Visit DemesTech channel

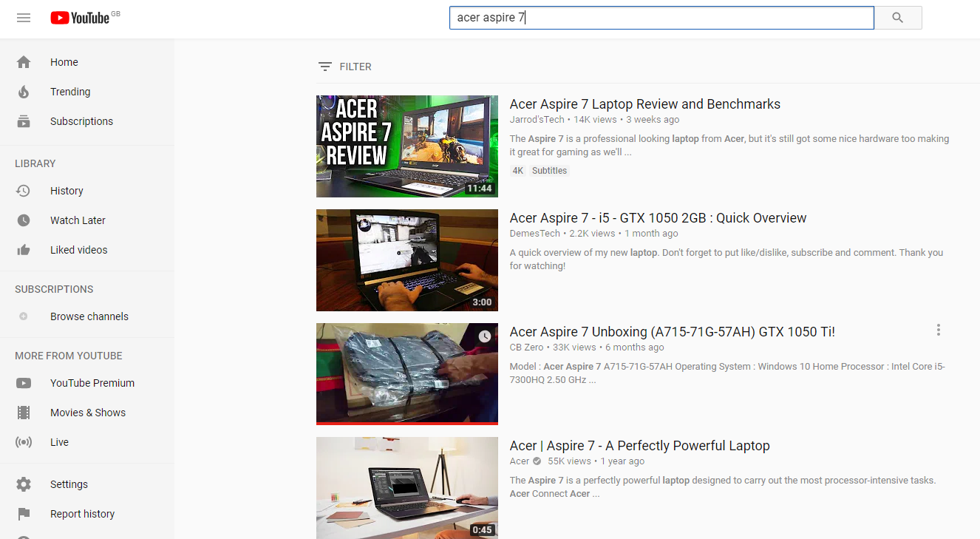coord(535,234)
